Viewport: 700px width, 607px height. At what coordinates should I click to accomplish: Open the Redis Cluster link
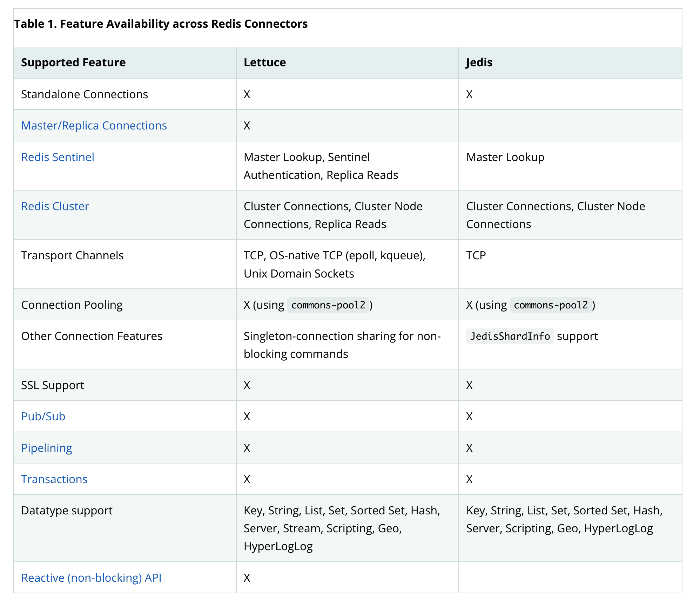(x=55, y=206)
